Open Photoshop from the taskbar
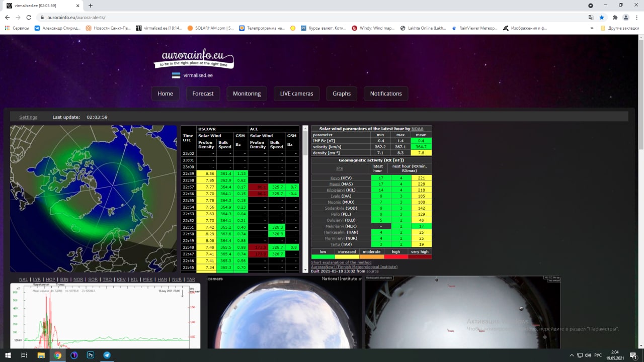 (91, 355)
